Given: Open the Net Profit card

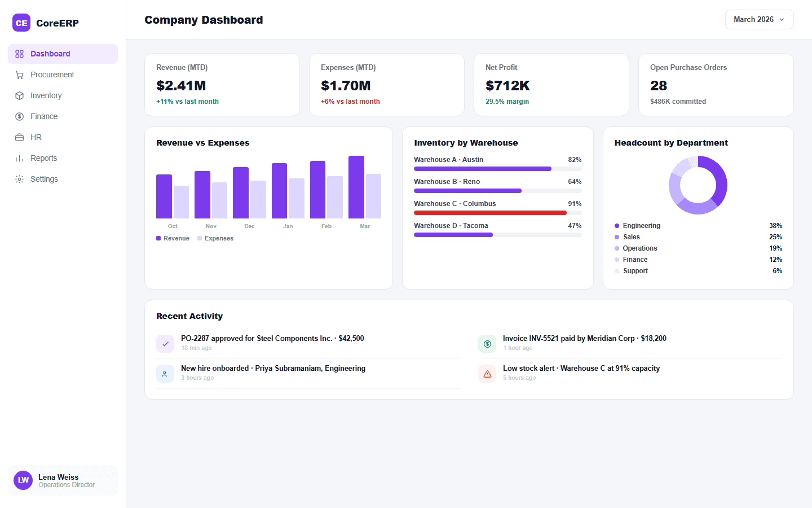Looking at the screenshot, I should pyautogui.click(x=551, y=85).
